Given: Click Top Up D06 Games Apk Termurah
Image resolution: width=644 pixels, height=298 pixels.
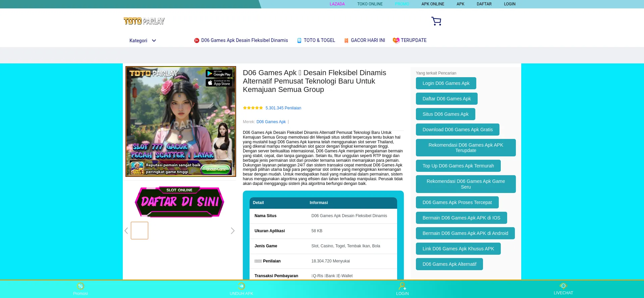Looking at the screenshot, I should (458, 166).
